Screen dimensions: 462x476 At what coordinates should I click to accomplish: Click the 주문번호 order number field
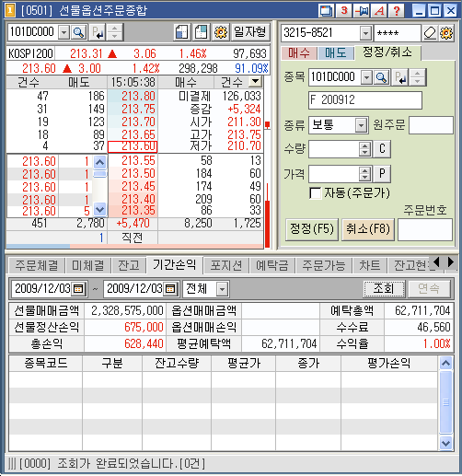[x=425, y=229]
